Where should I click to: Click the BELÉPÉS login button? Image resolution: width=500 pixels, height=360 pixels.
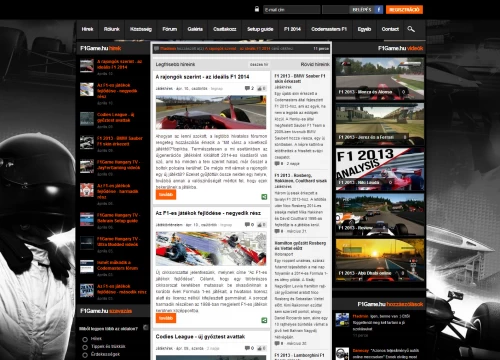pos(362,10)
